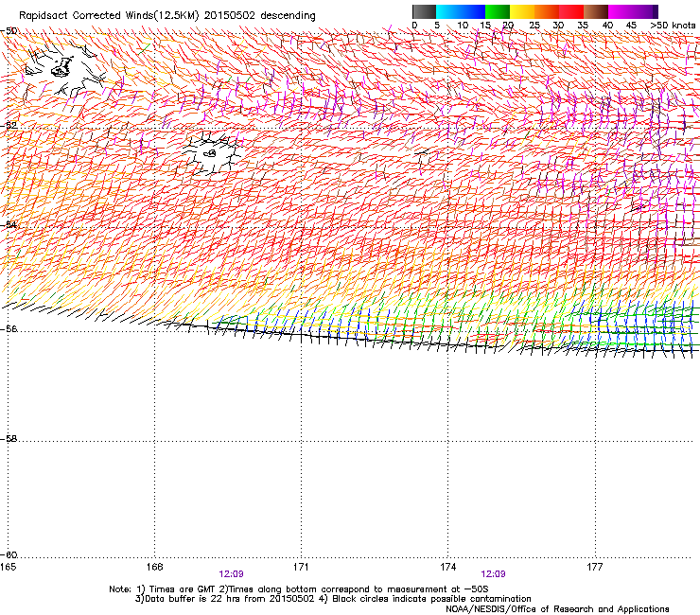Click the small island outline near 169, -52.5

tap(210, 153)
